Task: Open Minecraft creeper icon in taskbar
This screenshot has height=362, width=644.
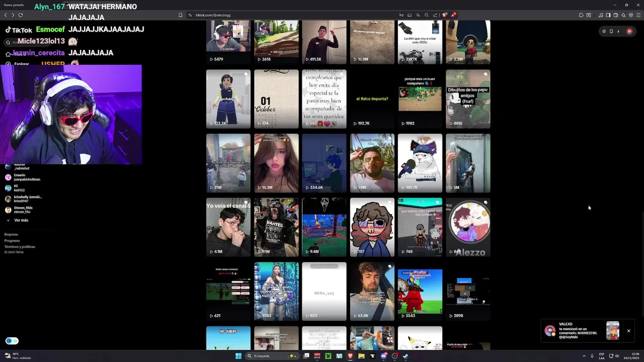Action: coord(328,356)
